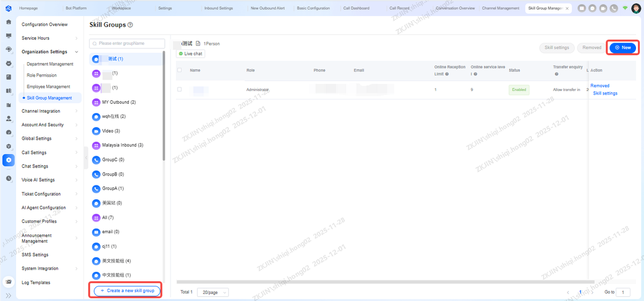The width and height of the screenshot is (644, 301).
Task: Click the help icon beside Skill Groups title
Action: [130, 25]
